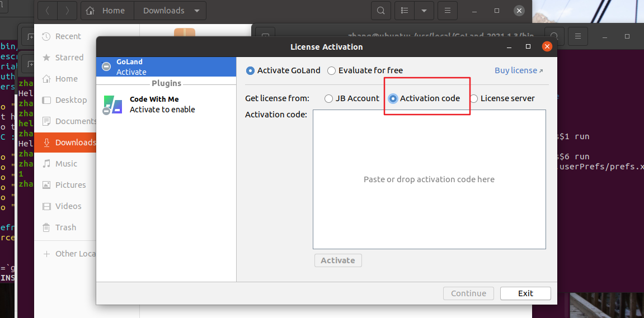This screenshot has width=644, height=318.
Task: Maximize the Files window
Action: tap(496, 11)
